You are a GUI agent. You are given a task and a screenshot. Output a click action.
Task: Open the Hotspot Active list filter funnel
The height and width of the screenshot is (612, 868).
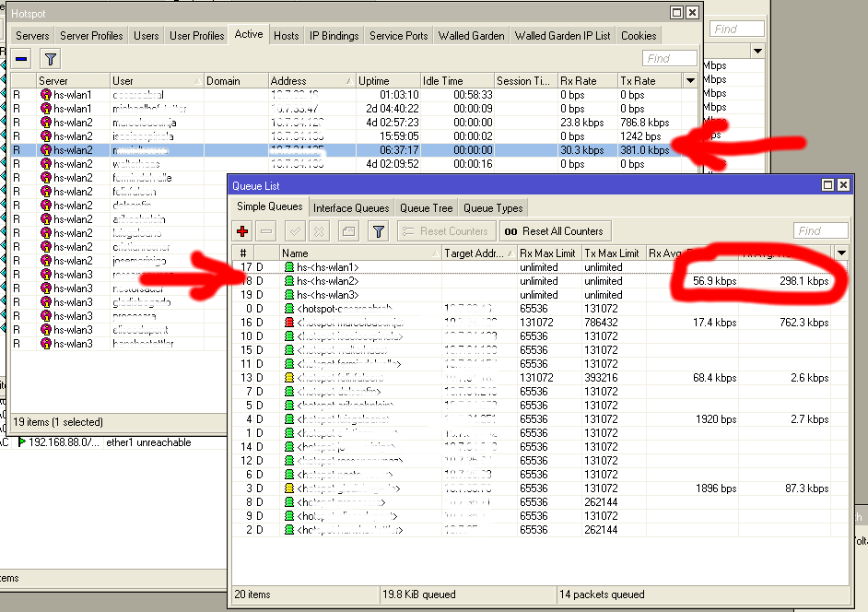[51, 58]
